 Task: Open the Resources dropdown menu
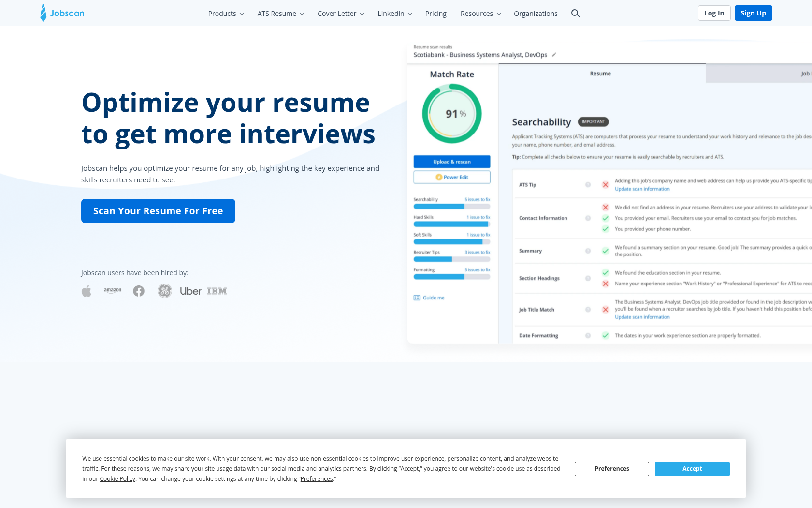click(480, 14)
